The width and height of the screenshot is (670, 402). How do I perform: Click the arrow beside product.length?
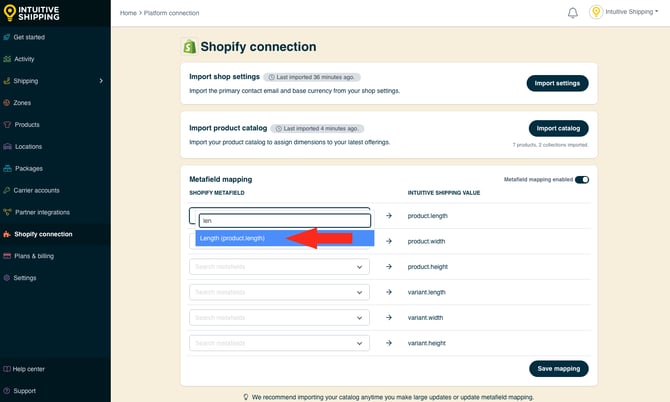point(389,216)
